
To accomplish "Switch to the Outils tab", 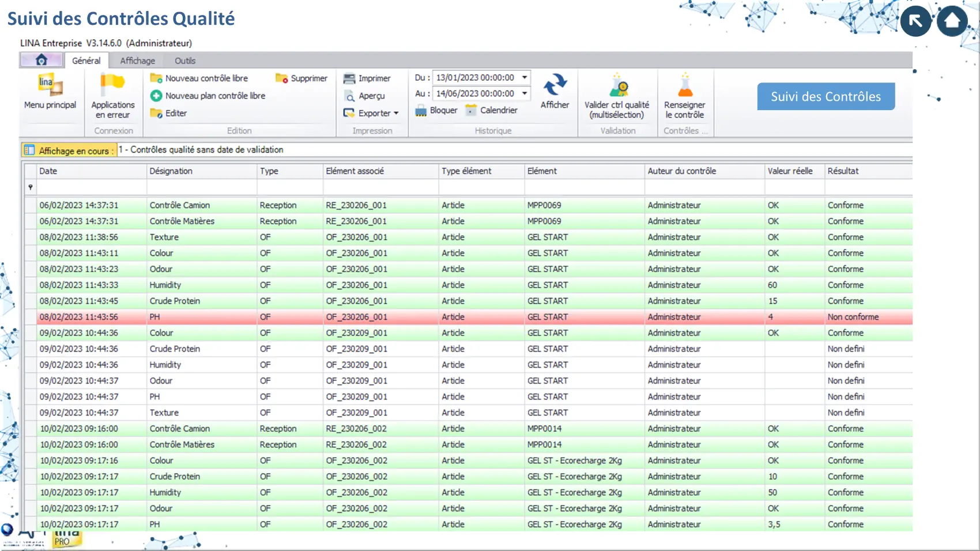I will [x=184, y=61].
